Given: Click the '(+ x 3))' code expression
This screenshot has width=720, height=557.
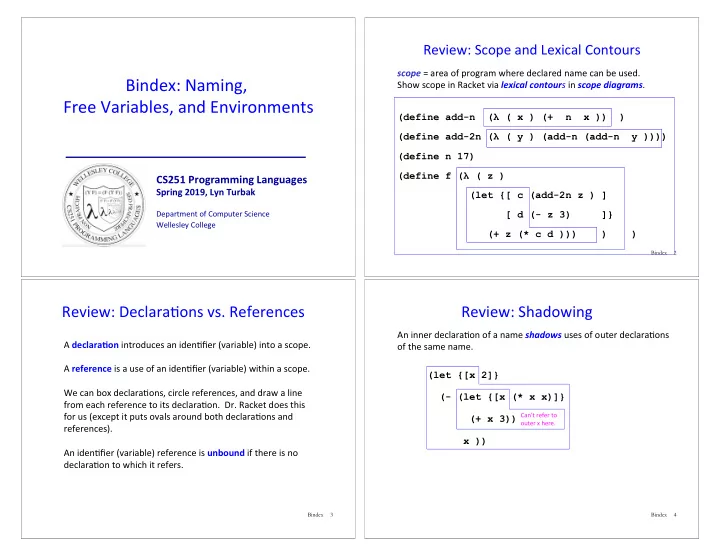Looking at the screenshot, I should (493, 419).
